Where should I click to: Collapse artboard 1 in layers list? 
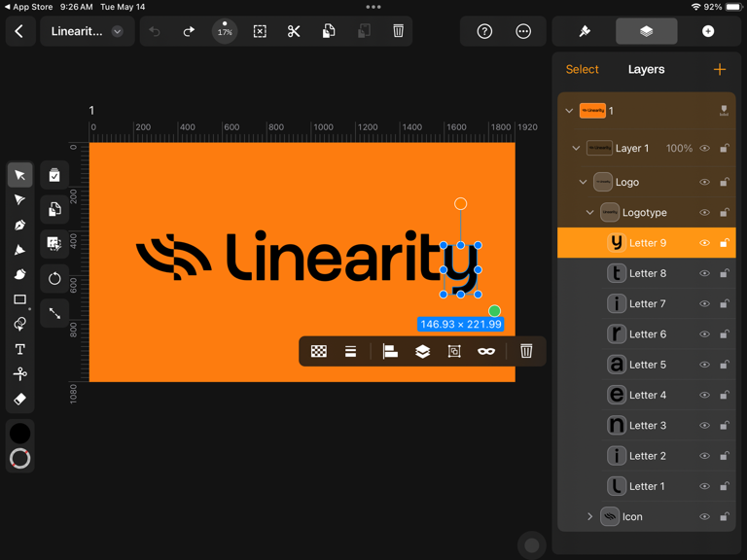pos(569,111)
